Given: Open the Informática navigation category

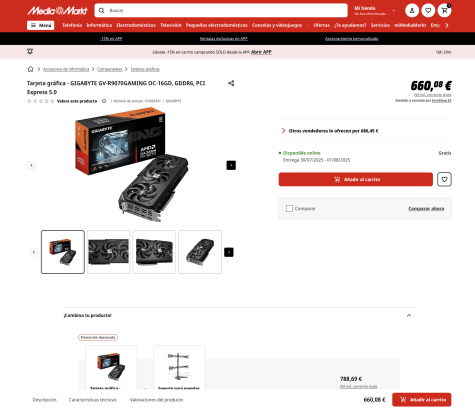Looking at the screenshot, I should [99, 25].
